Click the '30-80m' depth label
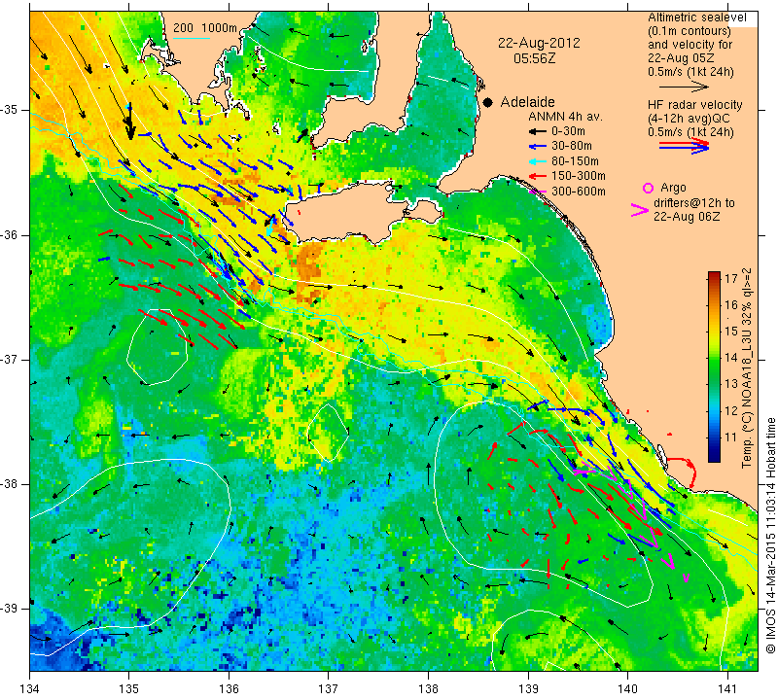 tap(572, 147)
